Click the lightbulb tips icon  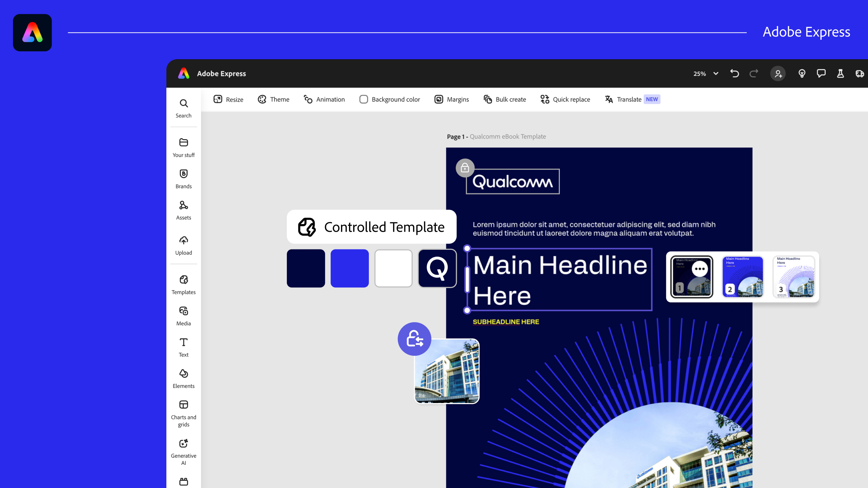(x=802, y=73)
